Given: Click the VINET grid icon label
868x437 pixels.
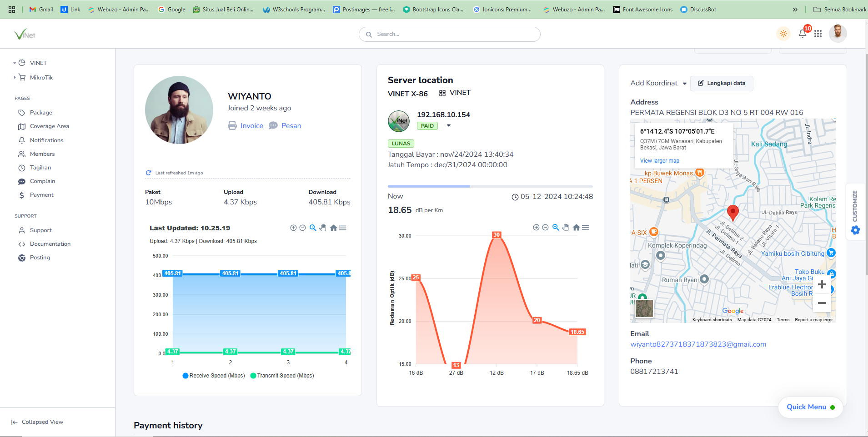Looking at the screenshot, I should pyautogui.click(x=455, y=93).
